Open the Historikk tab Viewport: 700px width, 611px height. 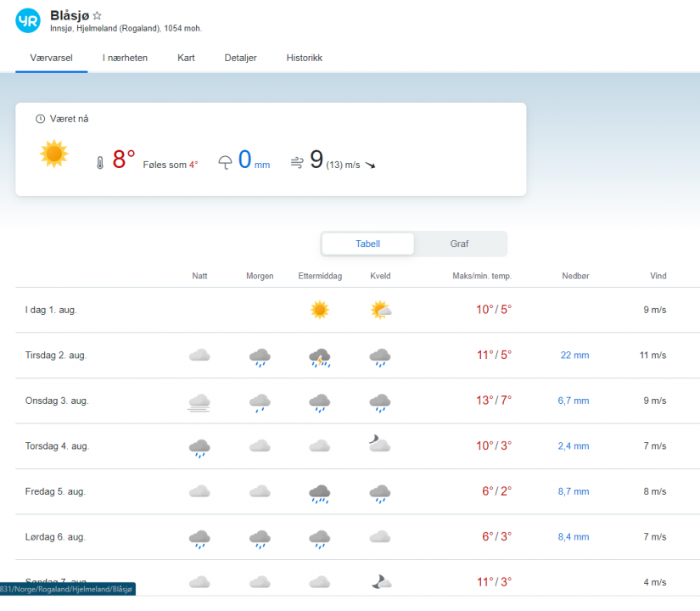coord(304,58)
